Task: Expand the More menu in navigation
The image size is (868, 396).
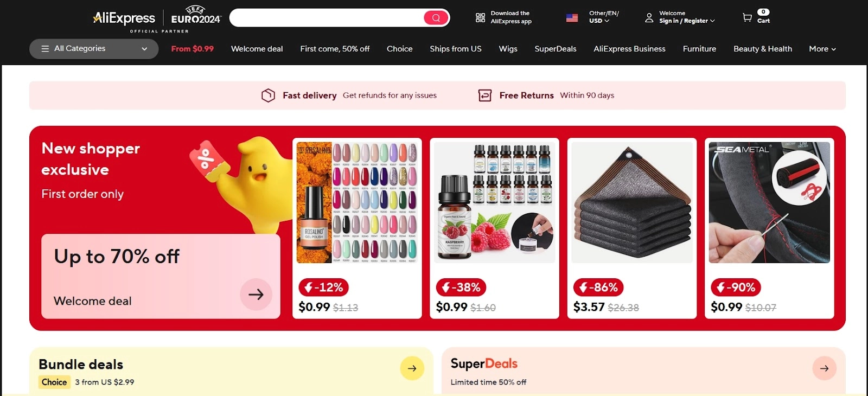Action: pyautogui.click(x=822, y=49)
